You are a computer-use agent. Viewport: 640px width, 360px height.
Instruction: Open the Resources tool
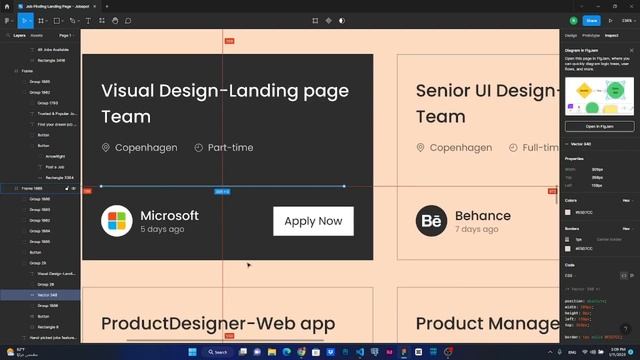point(102,20)
